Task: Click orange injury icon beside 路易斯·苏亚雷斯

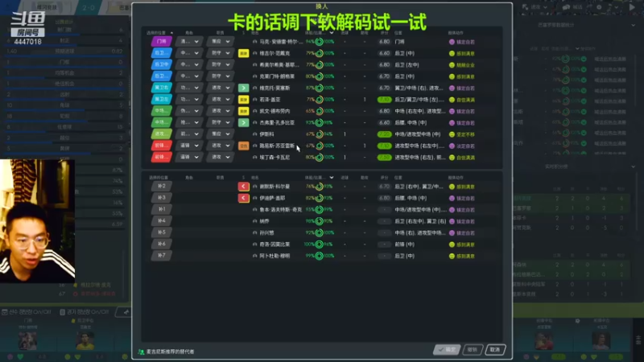Action: [x=243, y=146]
